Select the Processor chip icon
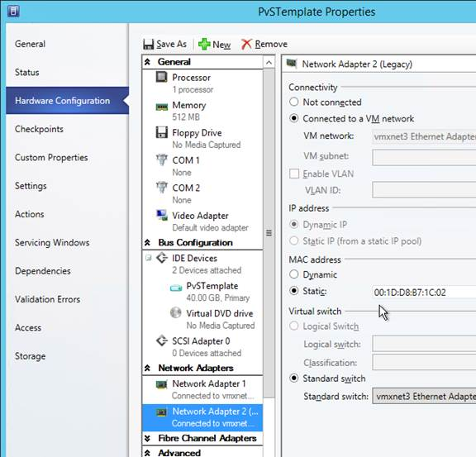476x457 pixels. pos(161,77)
